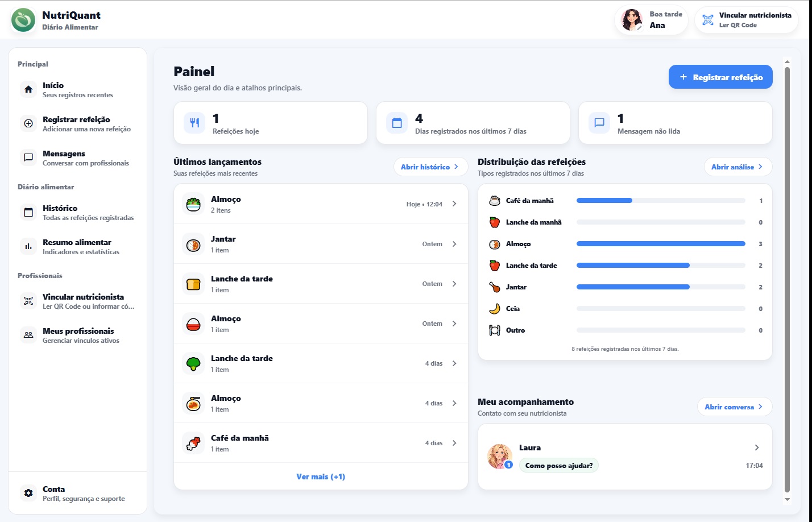The image size is (812, 522).
Task: Open Histórico in the sidebar
Action: (x=77, y=213)
